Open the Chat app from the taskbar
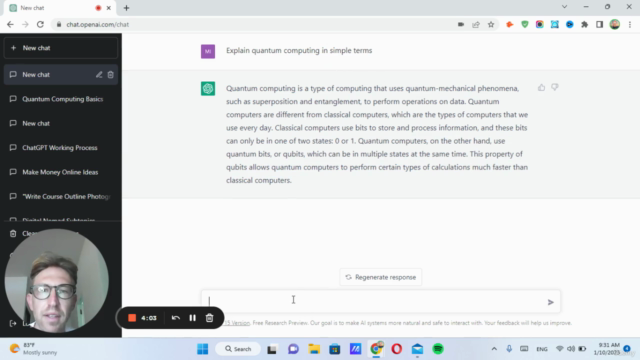The image size is (640, 360). pyautogui.click(x=293, y=349)
